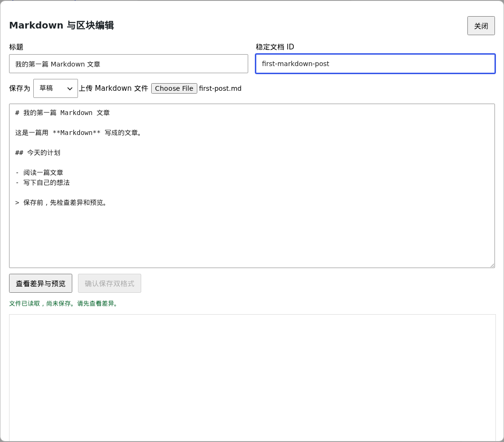This screenshot has width=504, height=442.
Task: Click 查看差异与预览 button
Action: [40, 283]
